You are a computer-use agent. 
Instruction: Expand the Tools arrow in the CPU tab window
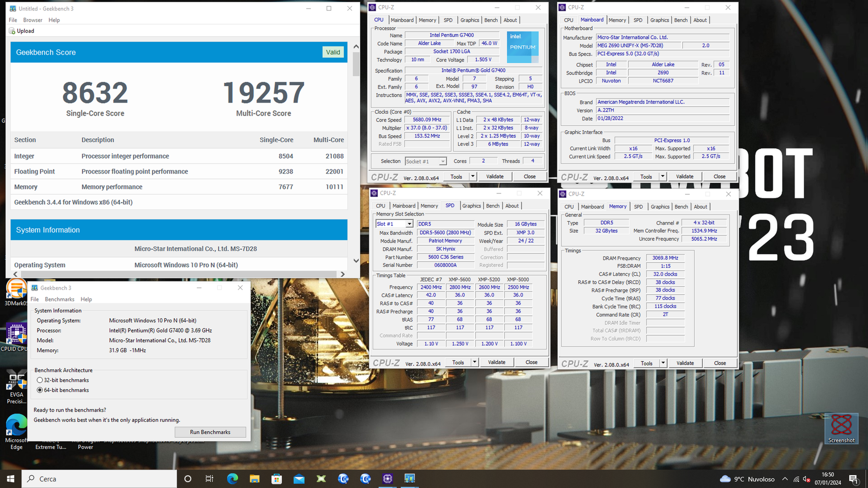coord(473,176)
